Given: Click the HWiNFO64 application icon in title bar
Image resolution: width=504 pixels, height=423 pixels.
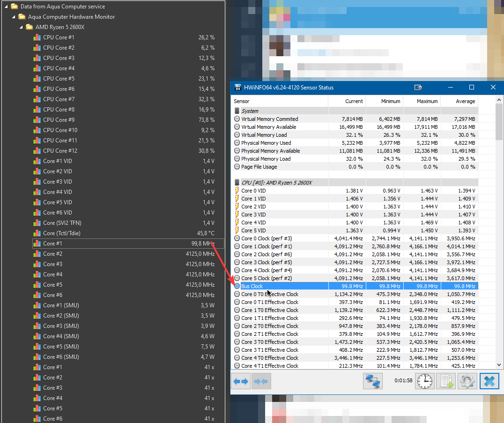Looking at the screenshot, I should tap(237, 88).
